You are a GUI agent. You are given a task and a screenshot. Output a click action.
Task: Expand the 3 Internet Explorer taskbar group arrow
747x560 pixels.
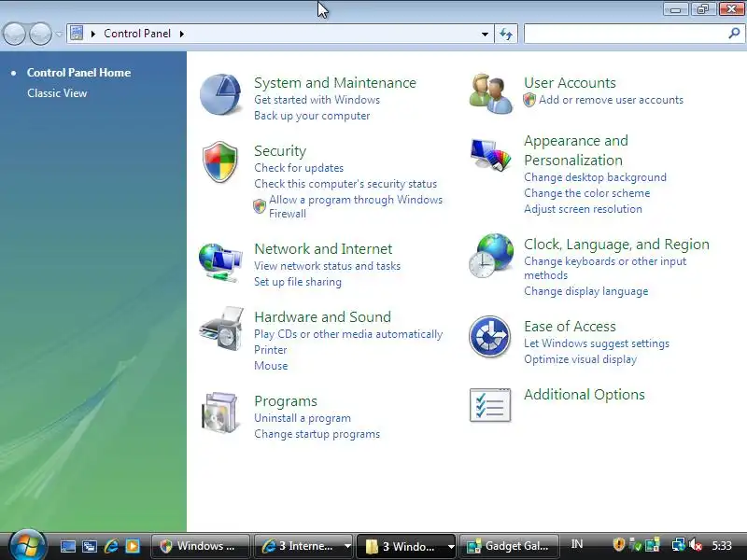[x=347, y=546]
